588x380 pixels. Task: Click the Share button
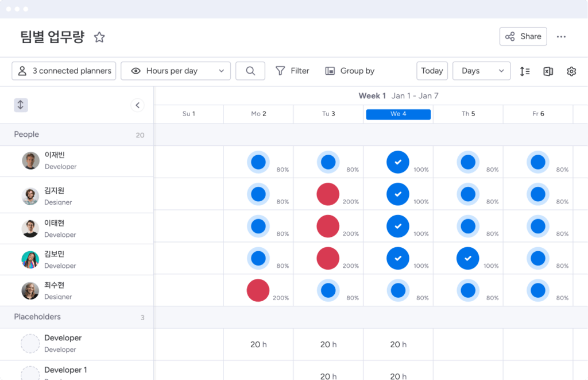click(523, 36)
